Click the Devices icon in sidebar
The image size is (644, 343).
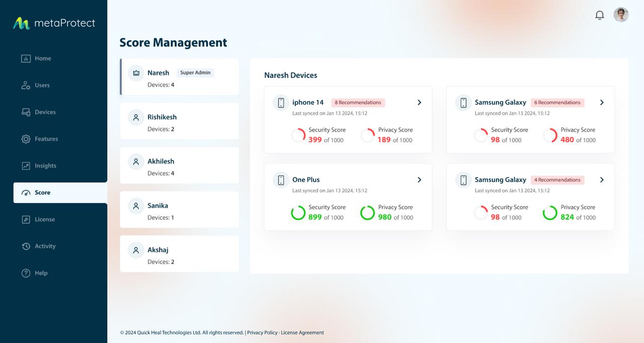coord(26,112)
